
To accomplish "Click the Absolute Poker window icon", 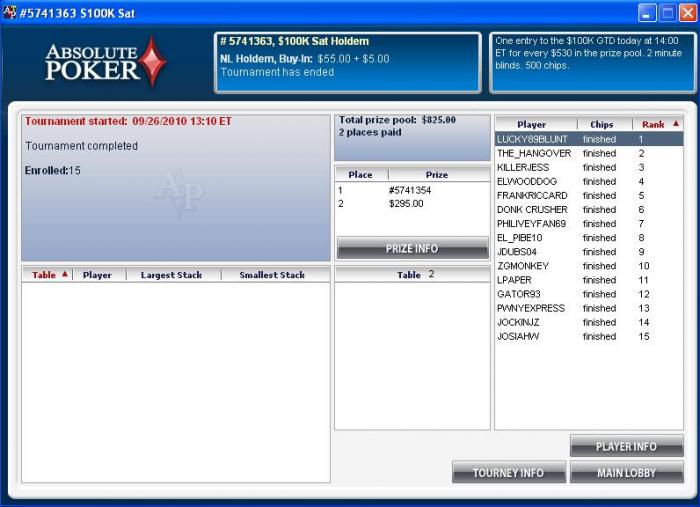I will pyautogui.click(x=9, y=12).
